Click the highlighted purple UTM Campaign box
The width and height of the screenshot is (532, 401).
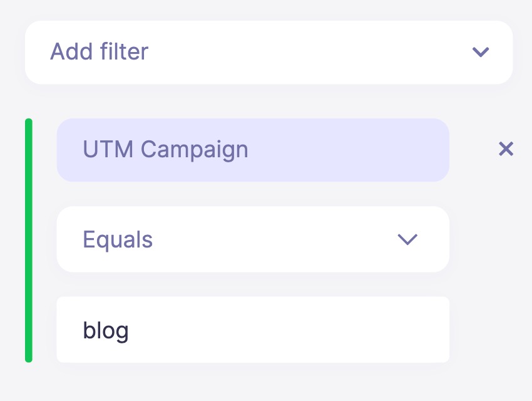(253, 150)
